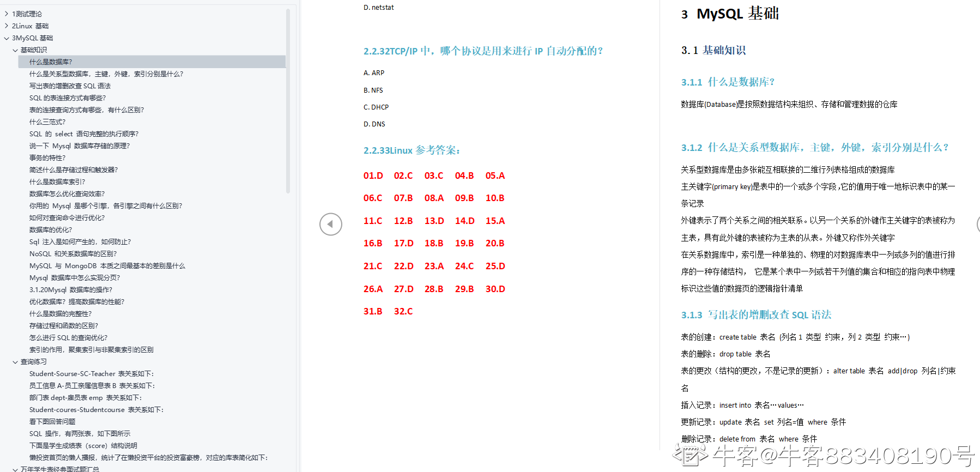Viewport: 980px width, 472px height.
Task: Select 员工信息 A-员工亲属信息表 B 表关系如下
Action: point(92,386)
